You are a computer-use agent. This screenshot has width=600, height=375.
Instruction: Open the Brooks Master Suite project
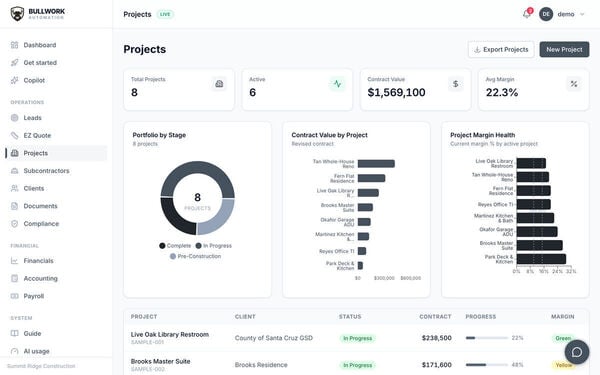(160, 361)
